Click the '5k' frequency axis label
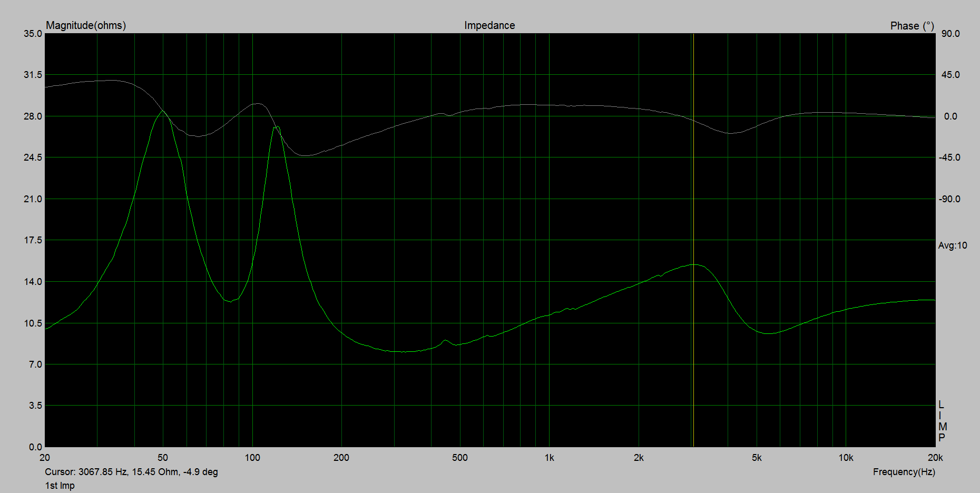This screenshot has height=493, width=980. (x=757, y=458)
